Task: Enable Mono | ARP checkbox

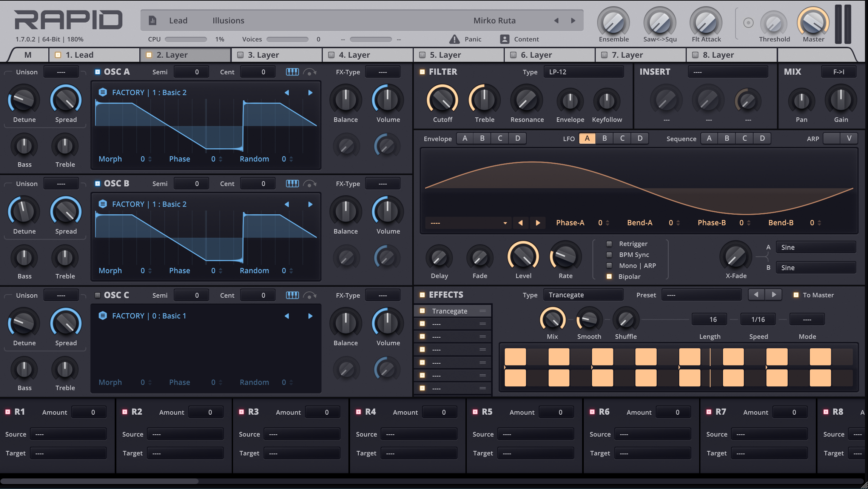Action: [x=609, y=266]
